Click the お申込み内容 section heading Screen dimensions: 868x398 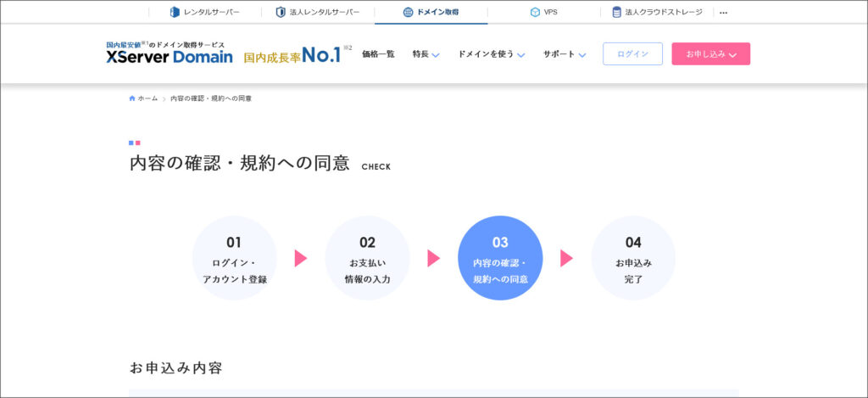pos(176,368)
